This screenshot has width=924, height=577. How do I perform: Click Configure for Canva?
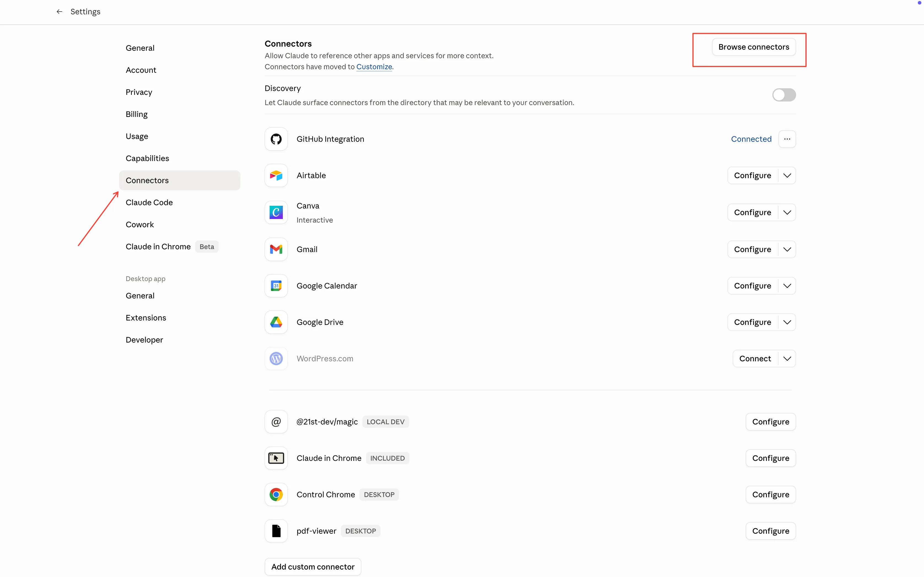752,212
